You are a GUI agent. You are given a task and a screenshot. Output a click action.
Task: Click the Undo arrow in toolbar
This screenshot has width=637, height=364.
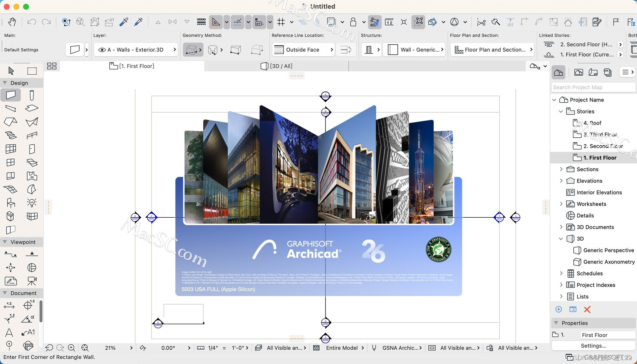tap(32, 22)
